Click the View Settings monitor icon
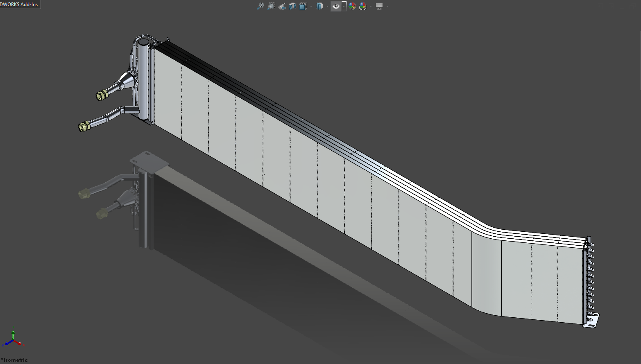641x364 pixels. click(379, 6)
